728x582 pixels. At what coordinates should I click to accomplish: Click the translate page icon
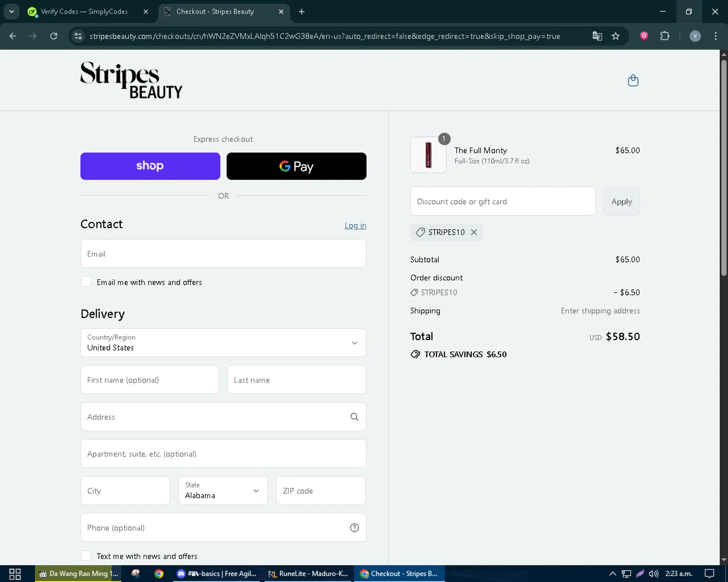(597, 36)
